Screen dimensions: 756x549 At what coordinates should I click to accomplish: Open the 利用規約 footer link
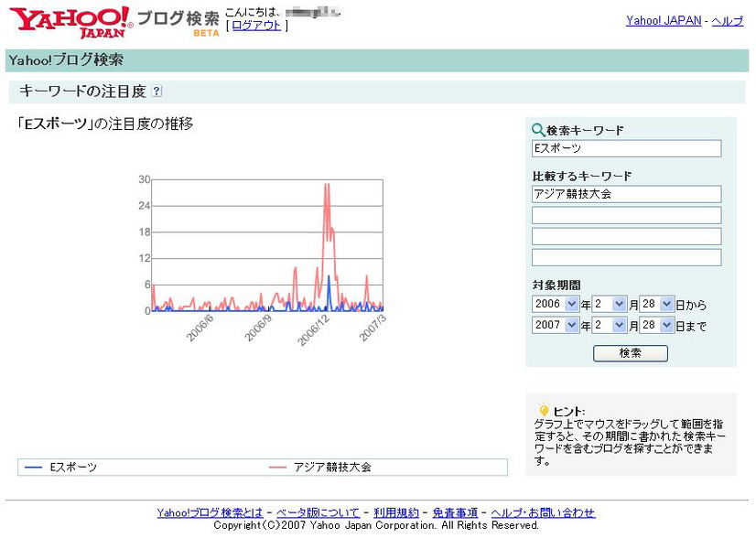pos(396,512)
